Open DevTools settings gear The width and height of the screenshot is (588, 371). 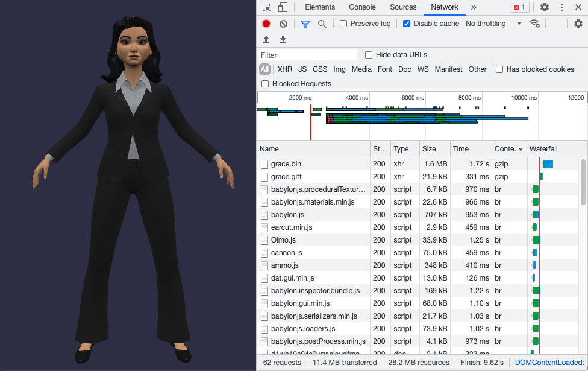(x=545, y=7)
